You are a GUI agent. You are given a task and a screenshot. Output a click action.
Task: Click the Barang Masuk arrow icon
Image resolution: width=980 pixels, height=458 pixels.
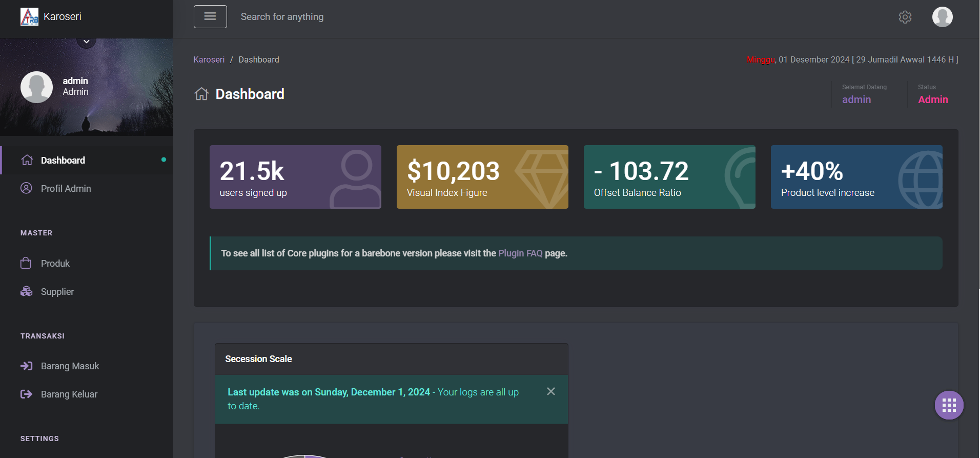coord(26,366)
